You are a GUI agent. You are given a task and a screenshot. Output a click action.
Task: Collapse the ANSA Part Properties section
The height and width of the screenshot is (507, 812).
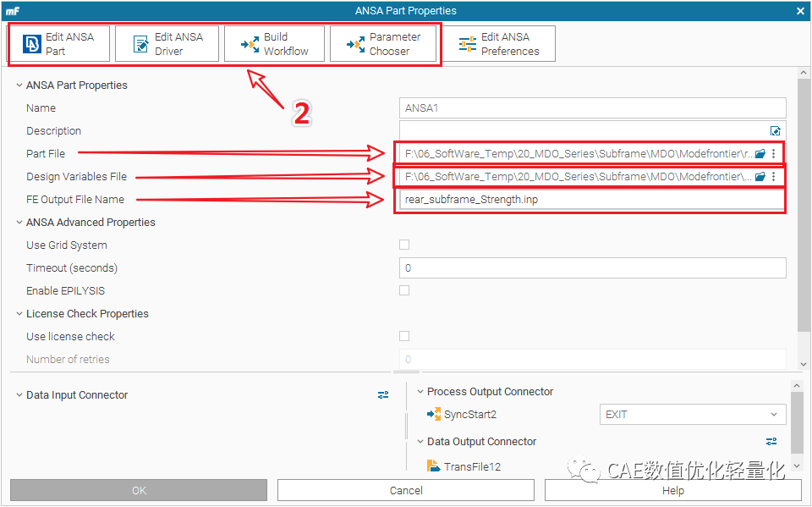click(19, 85)
